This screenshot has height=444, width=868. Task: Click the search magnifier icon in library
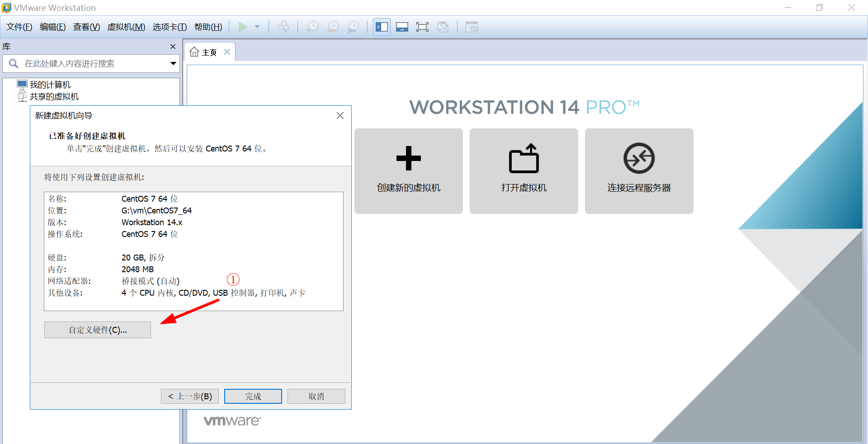click(14, 64)
